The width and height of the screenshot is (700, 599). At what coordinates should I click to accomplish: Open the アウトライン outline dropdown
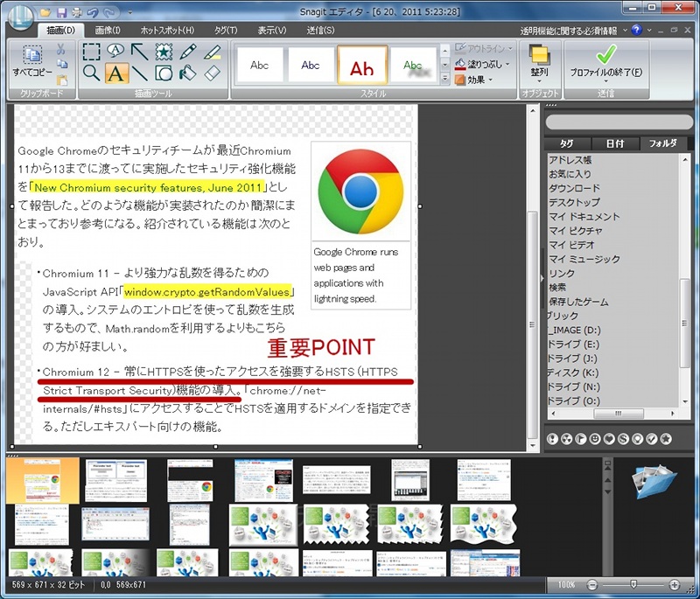pos(485,49)
